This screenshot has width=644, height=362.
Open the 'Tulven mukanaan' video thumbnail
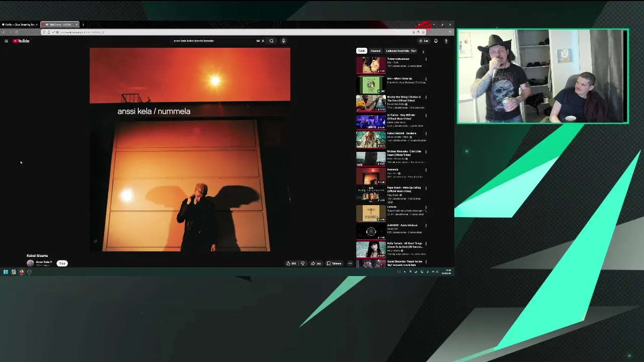[x=371, y=65]
